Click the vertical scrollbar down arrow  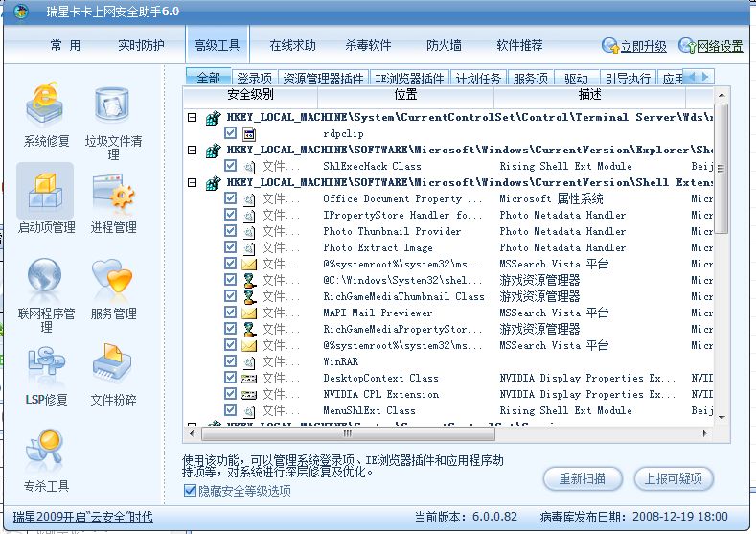tap(722, 418)
